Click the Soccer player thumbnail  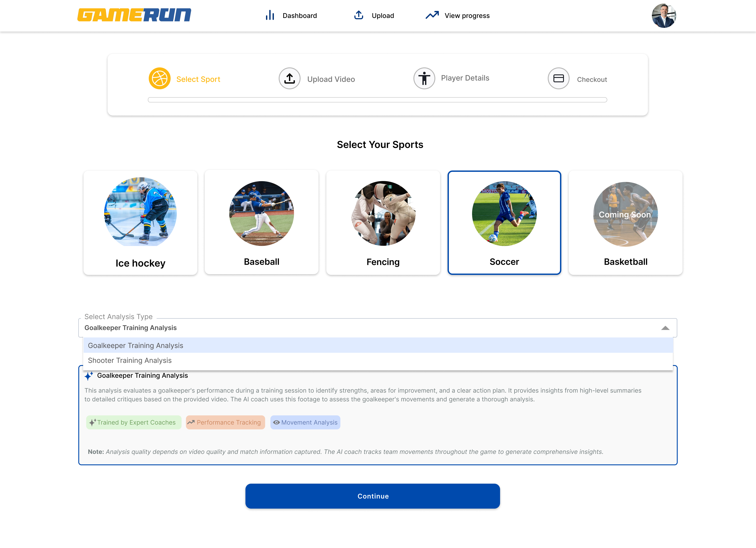504,213
